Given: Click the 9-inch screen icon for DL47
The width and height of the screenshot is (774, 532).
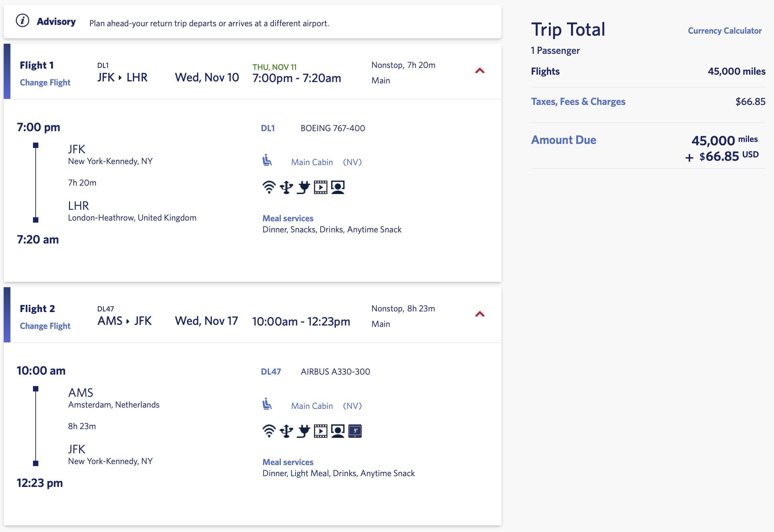Looking at the screenshot, I should (x=355, y=431).
